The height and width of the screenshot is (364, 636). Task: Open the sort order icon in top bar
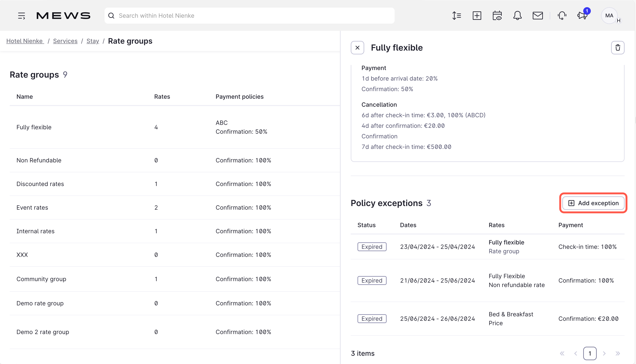click(457, 15)
